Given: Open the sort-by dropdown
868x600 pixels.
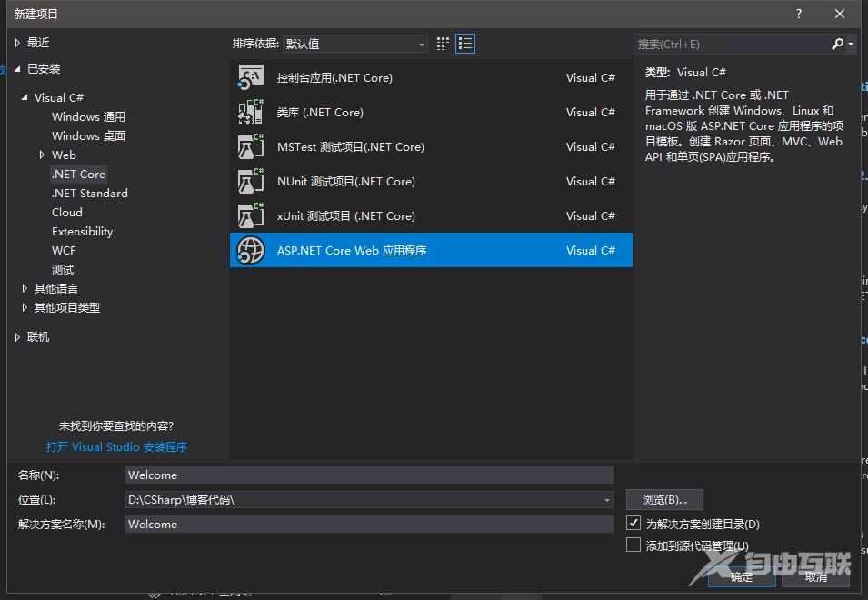Looking at the screenshot, I should pos(354,44).
